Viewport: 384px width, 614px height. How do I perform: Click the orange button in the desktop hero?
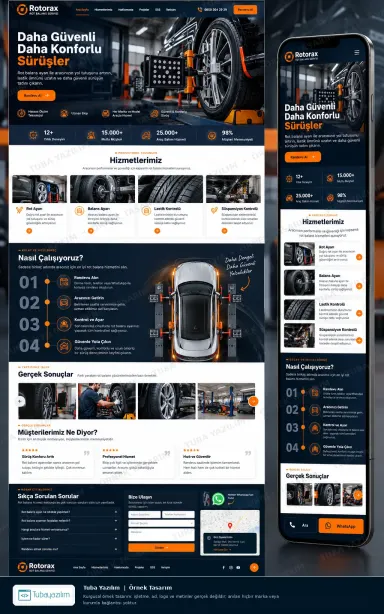coord(36,95)
